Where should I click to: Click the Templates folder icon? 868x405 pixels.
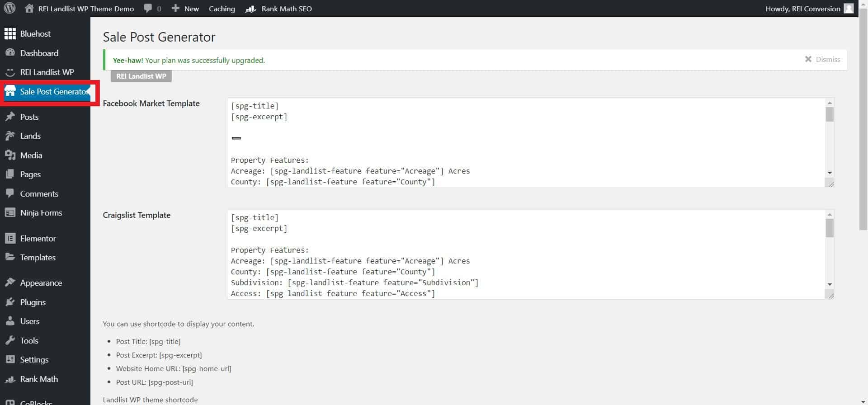pos(10,258)
